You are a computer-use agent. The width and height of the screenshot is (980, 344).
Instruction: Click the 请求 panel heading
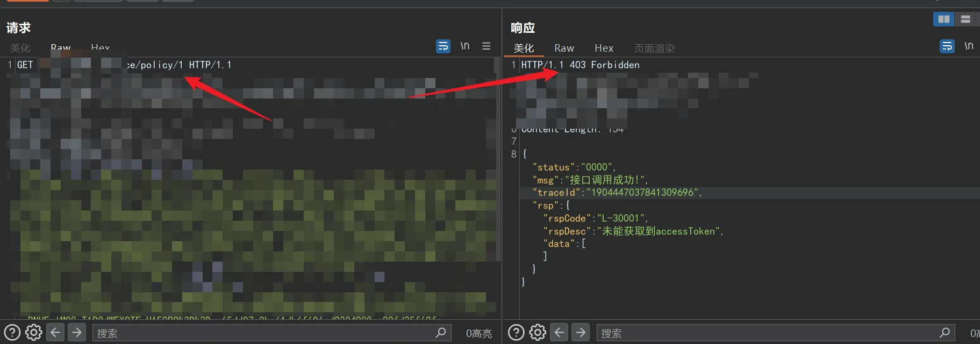click(x=19, y=27)
